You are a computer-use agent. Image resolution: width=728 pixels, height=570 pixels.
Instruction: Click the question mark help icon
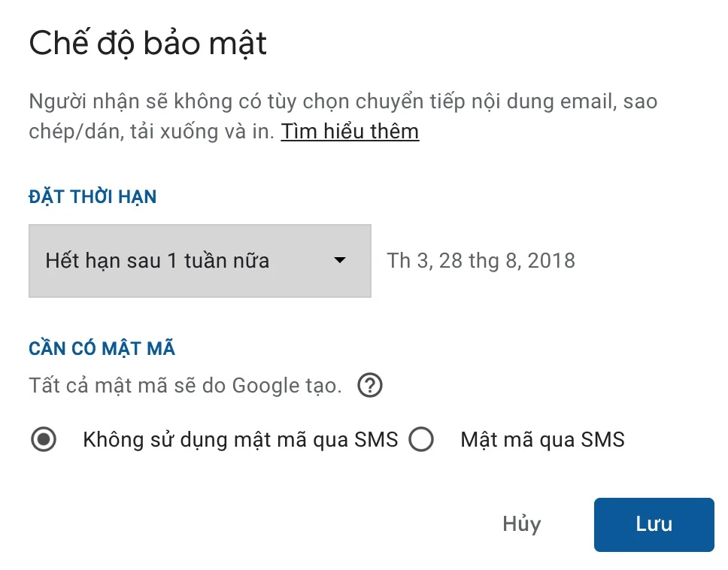370,387
